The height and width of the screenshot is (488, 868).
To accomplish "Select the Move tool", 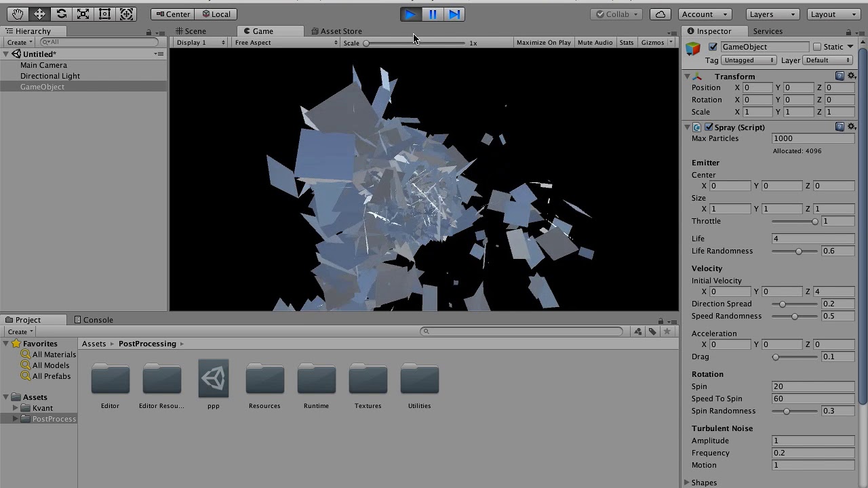I will click(x=39, y=14).
